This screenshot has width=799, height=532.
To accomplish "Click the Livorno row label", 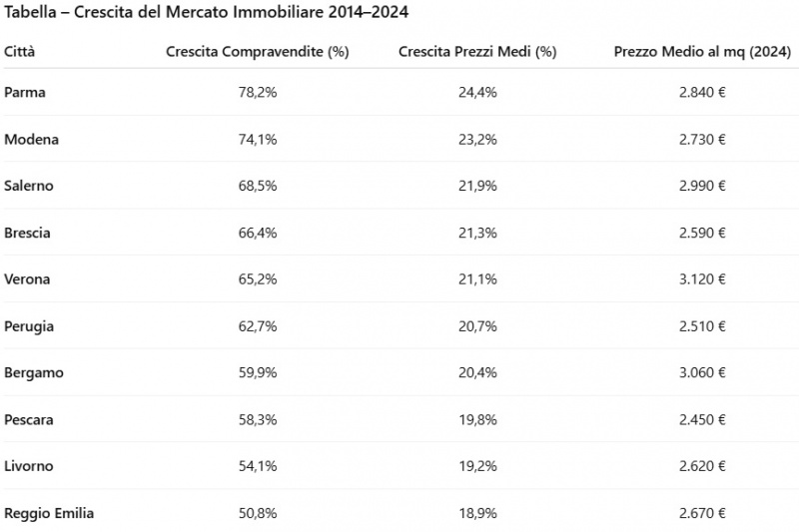I will [29, 466].
